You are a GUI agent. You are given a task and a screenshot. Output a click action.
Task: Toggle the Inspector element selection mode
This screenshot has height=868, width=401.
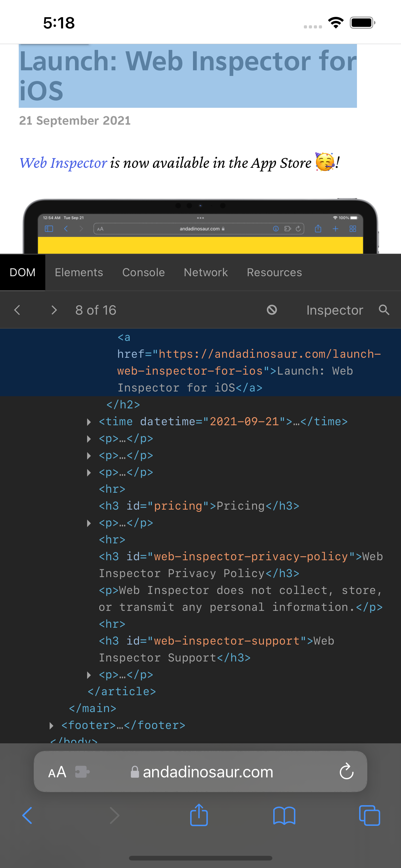coord(334,310)
